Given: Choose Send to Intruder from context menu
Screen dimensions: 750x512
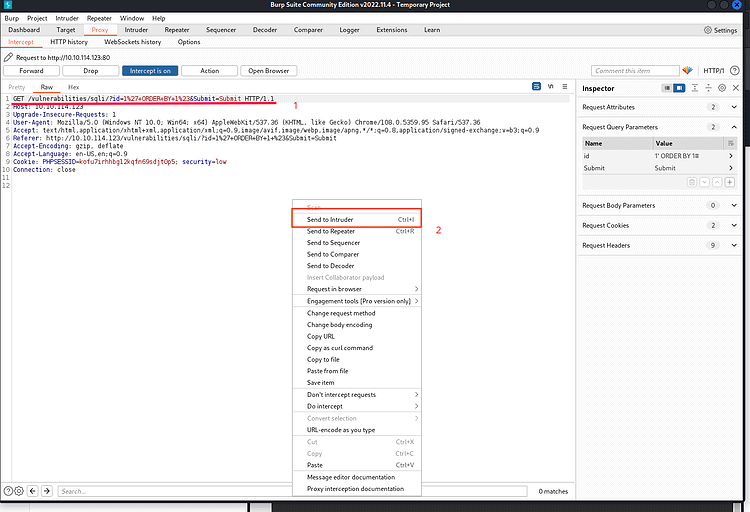Looking at the screenshot, I should coord(357,220).
